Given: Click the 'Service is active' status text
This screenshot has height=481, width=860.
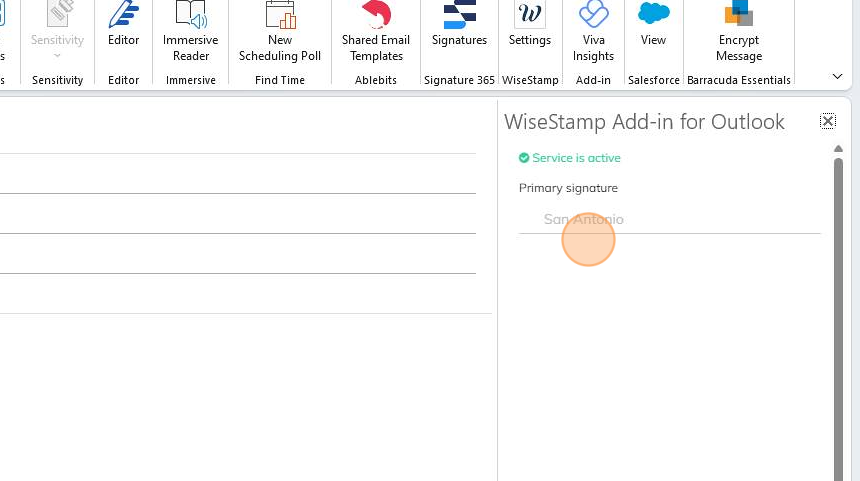Looking at the screenshot, I should [576, 158].
